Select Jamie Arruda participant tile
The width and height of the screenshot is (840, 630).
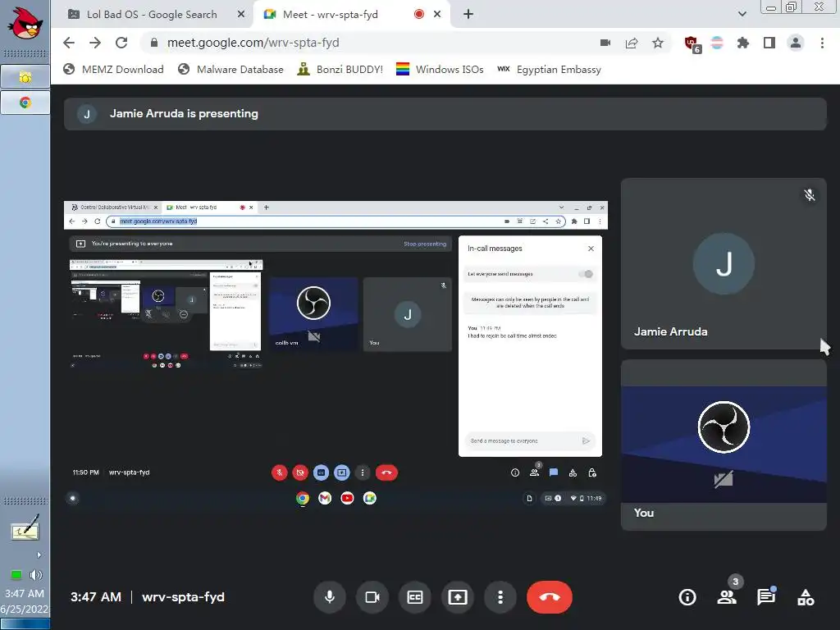click(x=724, y=263)
